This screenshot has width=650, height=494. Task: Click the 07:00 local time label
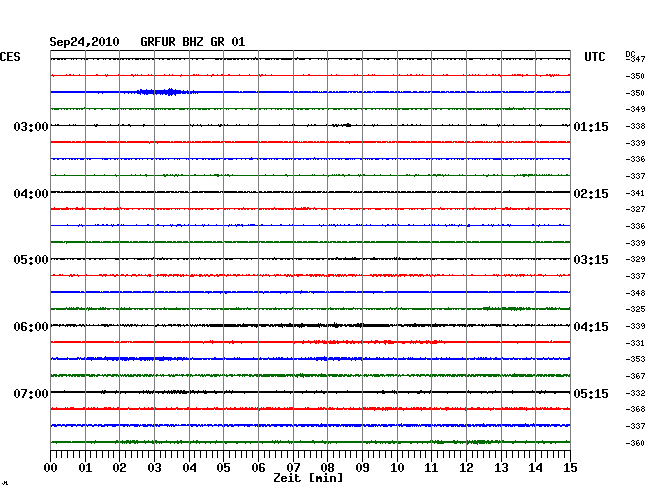coord(31,393)
